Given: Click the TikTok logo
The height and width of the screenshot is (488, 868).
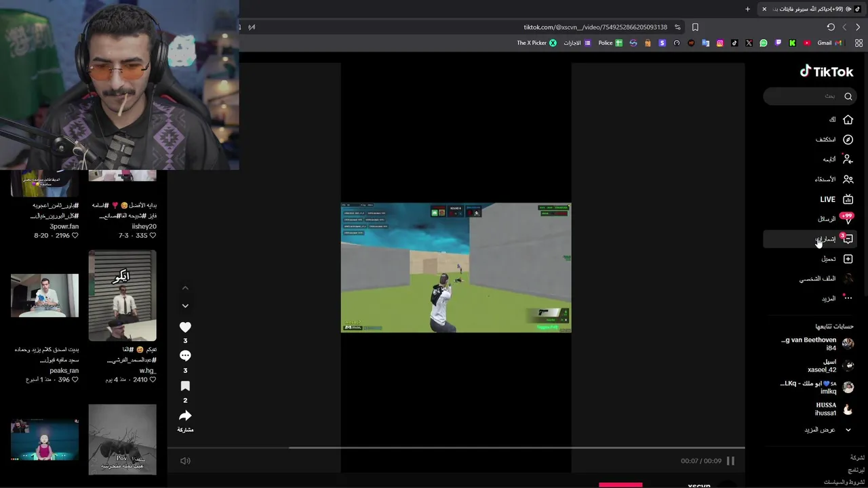Looking at the screenshot, I should (x=827, y=71).
